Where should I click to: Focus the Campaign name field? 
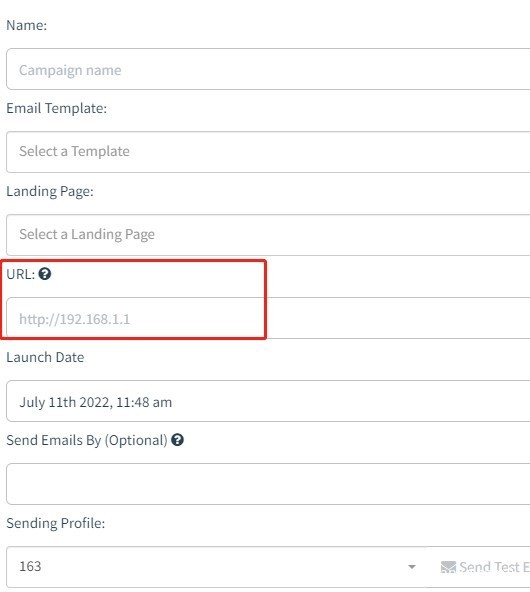(268, 69)
